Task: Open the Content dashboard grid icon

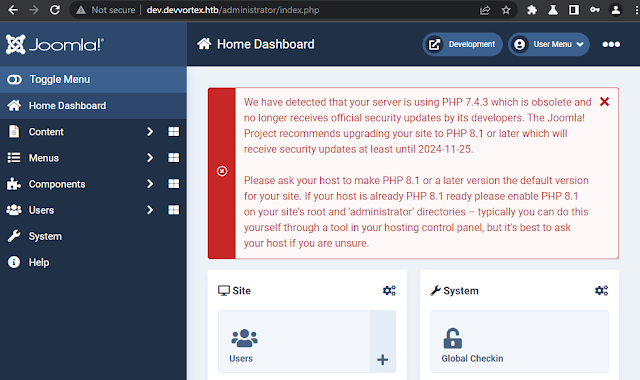Action: coord(173,131)
